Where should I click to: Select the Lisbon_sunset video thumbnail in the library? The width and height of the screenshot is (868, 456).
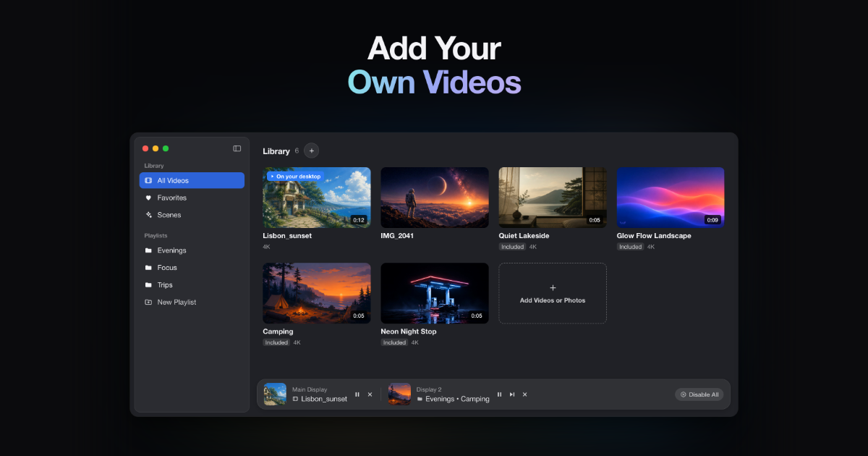pos(317,198)
